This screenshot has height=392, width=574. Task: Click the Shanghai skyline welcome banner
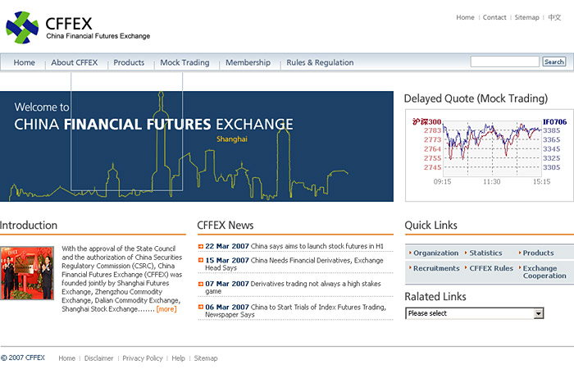(197, 146)
